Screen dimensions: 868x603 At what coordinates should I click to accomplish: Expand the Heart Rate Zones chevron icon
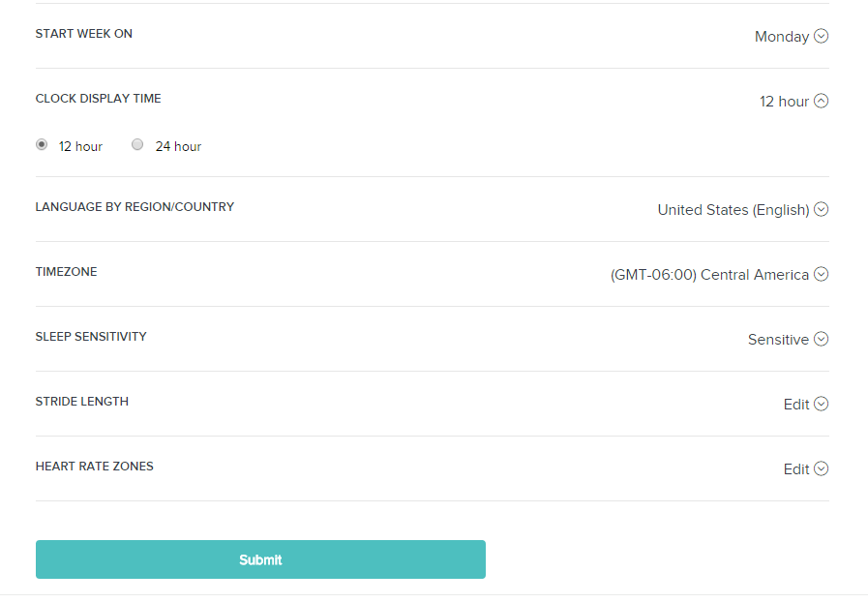pyautogui.click(x=821, y=468)
